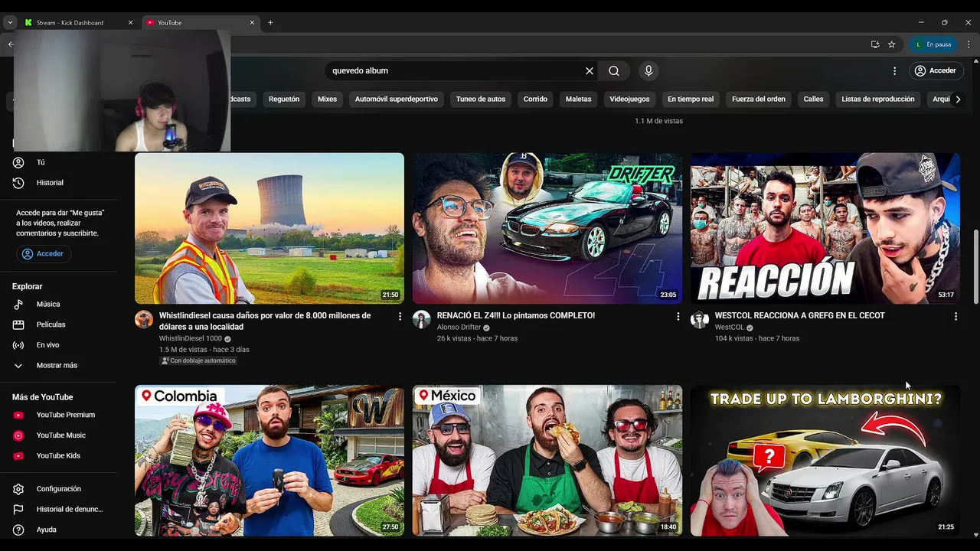This screenshot has width=980, height=551.
Task: Click the 'RENACIÓ EL Z4!!!' video title
Action: tap(516, 315)
